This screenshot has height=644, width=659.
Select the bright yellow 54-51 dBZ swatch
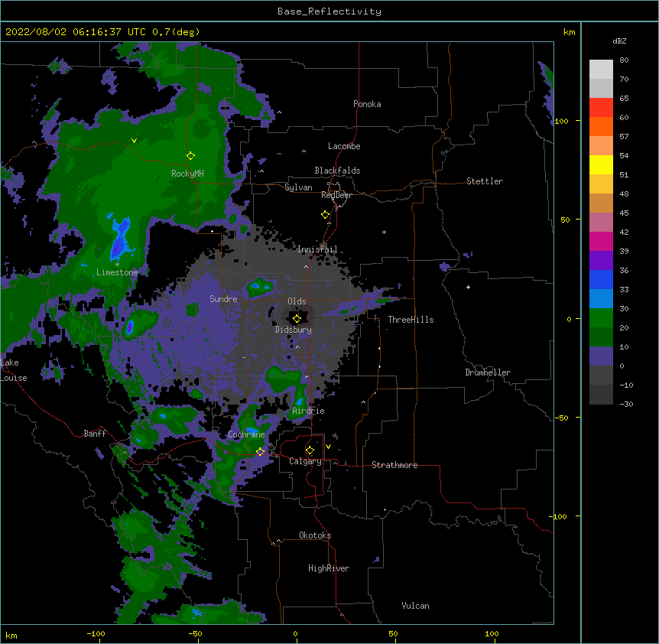(601, 164)
